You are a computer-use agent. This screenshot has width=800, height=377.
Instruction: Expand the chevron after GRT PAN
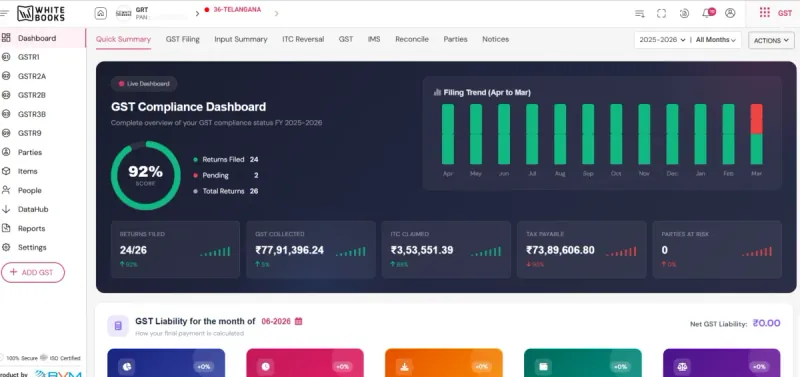click(197, 13)
